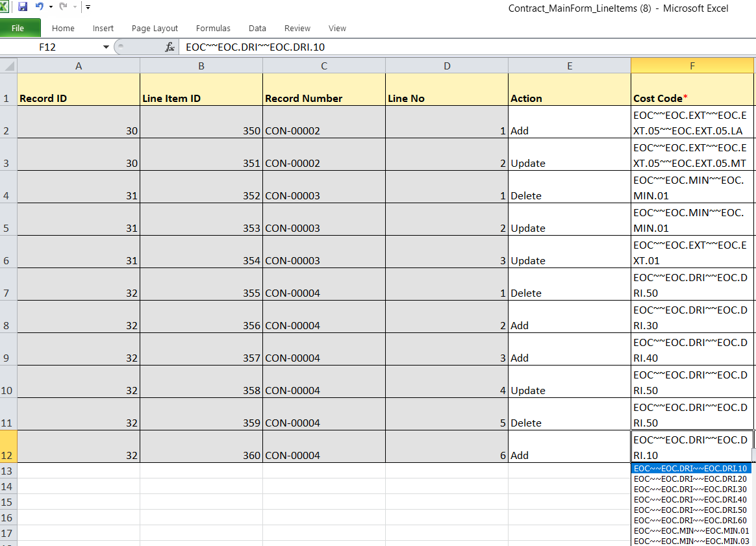Click the Undo icon
The height and width of the screenshot is (546, 756).
[x=40, y=6]
